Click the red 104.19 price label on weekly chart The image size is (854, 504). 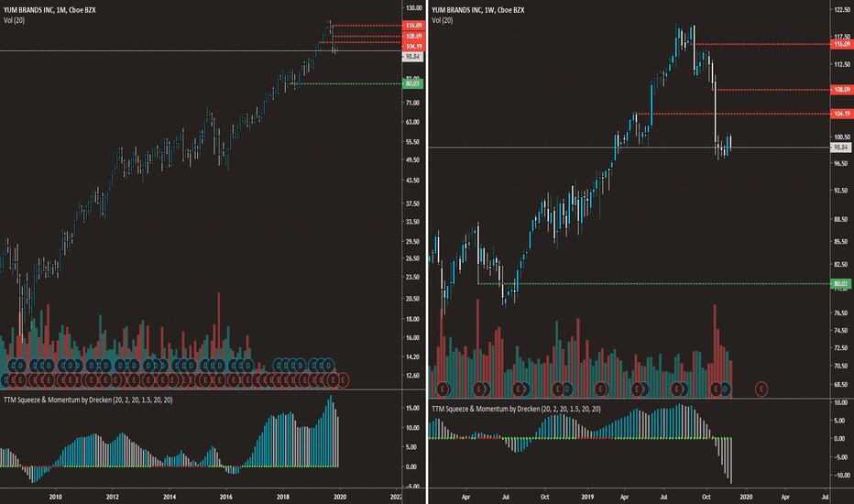click(841, 114)
